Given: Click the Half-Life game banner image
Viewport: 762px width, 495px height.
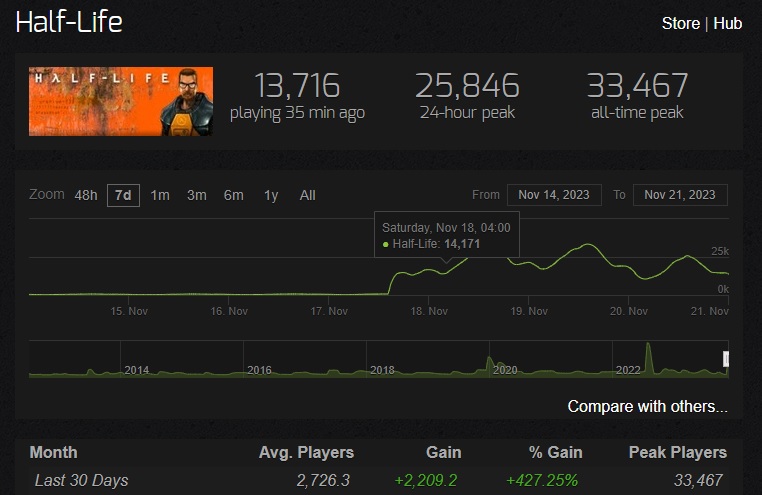Looking at the screenshot, I should pos(121,101).
